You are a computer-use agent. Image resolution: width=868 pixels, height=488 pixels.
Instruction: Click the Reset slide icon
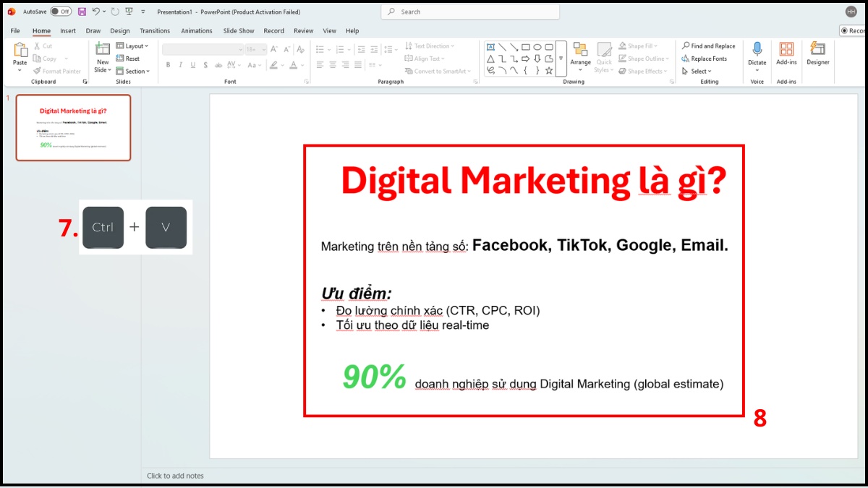(126, 59)
